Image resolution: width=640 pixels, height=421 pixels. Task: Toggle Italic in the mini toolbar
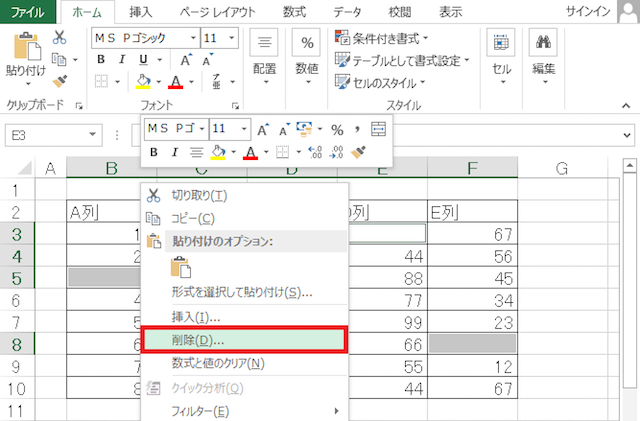pyautogui.click(x=174, y=152)
